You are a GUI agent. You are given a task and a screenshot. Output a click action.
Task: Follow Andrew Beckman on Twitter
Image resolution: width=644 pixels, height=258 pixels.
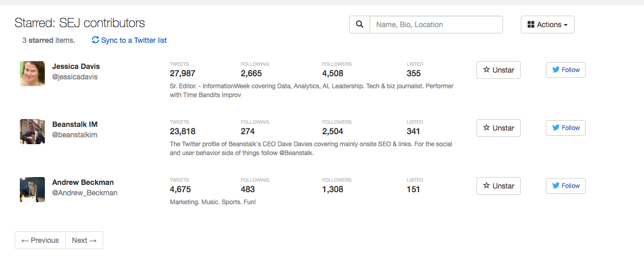click(565, 186)
